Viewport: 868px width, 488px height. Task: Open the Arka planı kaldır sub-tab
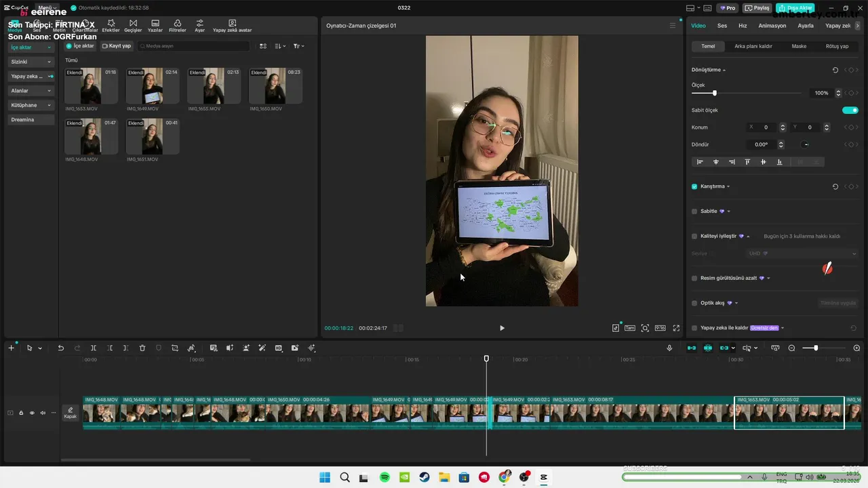(753, 46)
